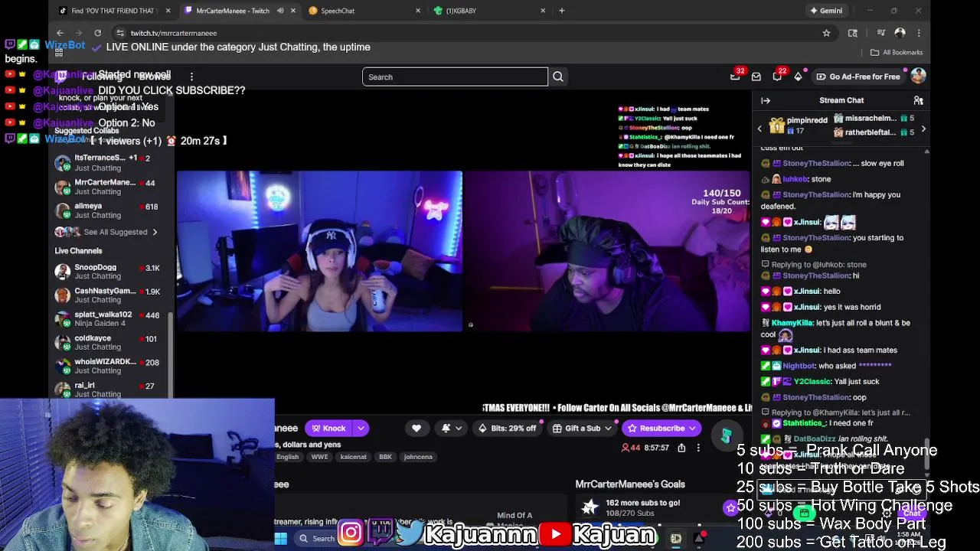Switch to the Find 'POV THAT FRIEND' tab
This screenshot has height=551, width=980.
(x=114, y=11)
